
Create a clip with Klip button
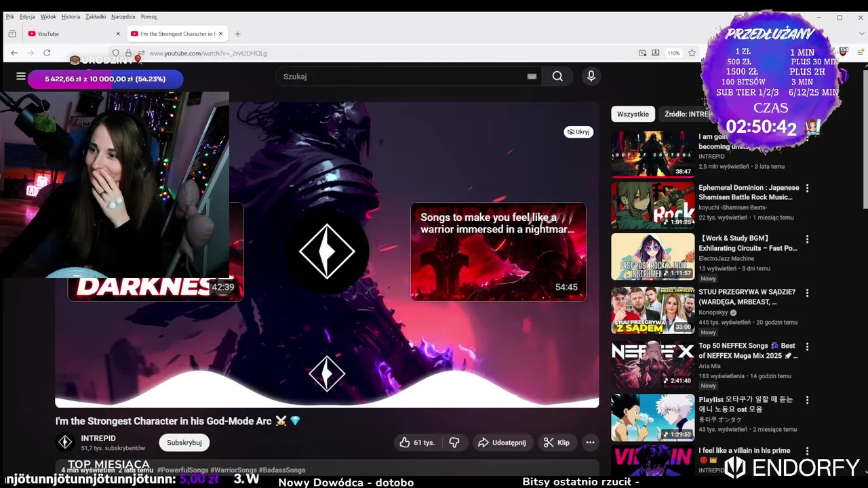click(x=557, y=443)
